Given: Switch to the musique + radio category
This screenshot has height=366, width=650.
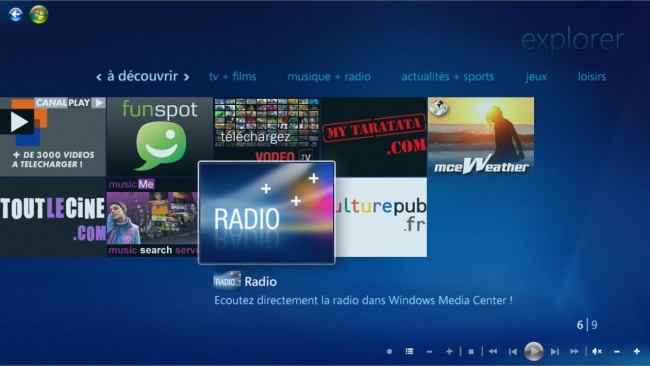Looking at the screenshot, I should coord(329,77).
